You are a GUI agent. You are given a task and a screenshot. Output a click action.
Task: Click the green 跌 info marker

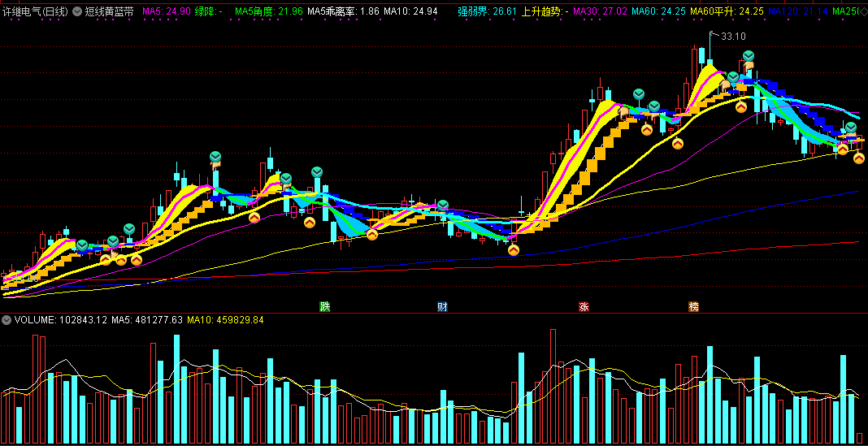(324, 306)
